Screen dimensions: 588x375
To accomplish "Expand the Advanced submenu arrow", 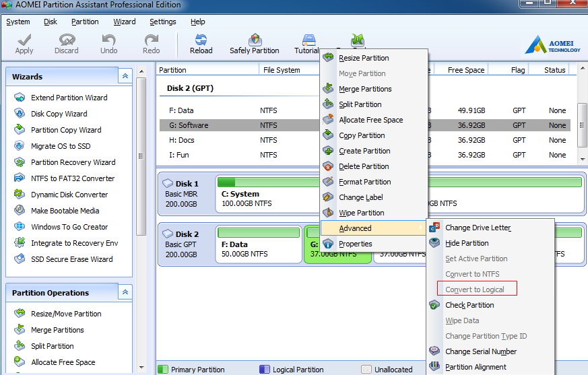I will (421, 228).
